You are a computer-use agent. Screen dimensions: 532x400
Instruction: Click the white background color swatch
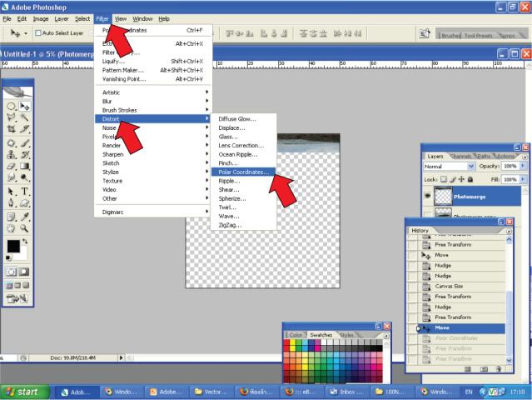22,257
